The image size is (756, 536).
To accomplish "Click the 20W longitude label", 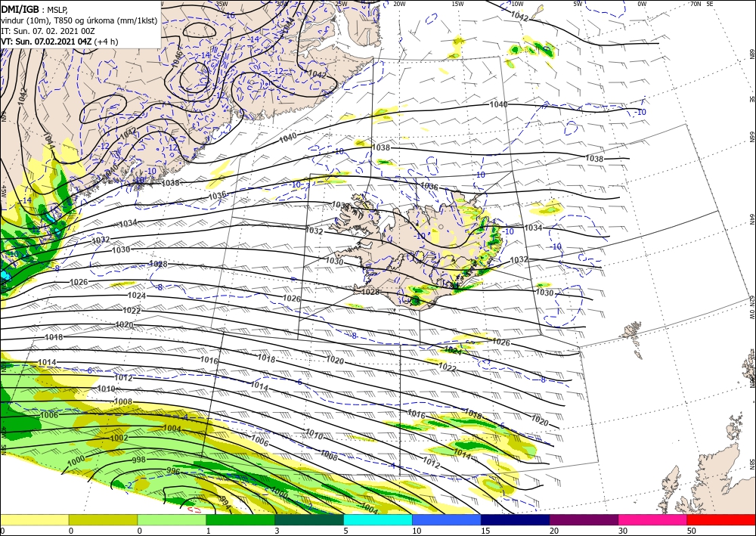I will tap(399, 4).
